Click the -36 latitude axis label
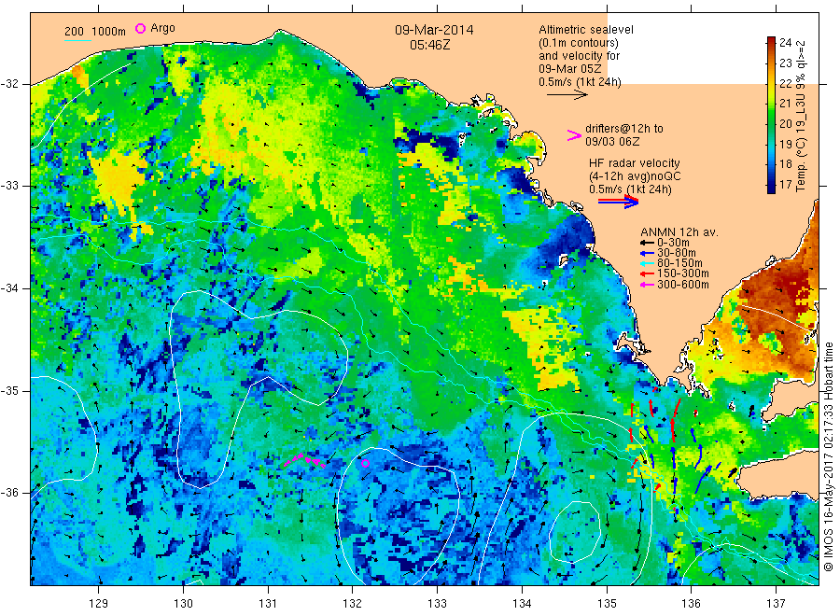This screenshot has width=840, height=616. (9, 492)
